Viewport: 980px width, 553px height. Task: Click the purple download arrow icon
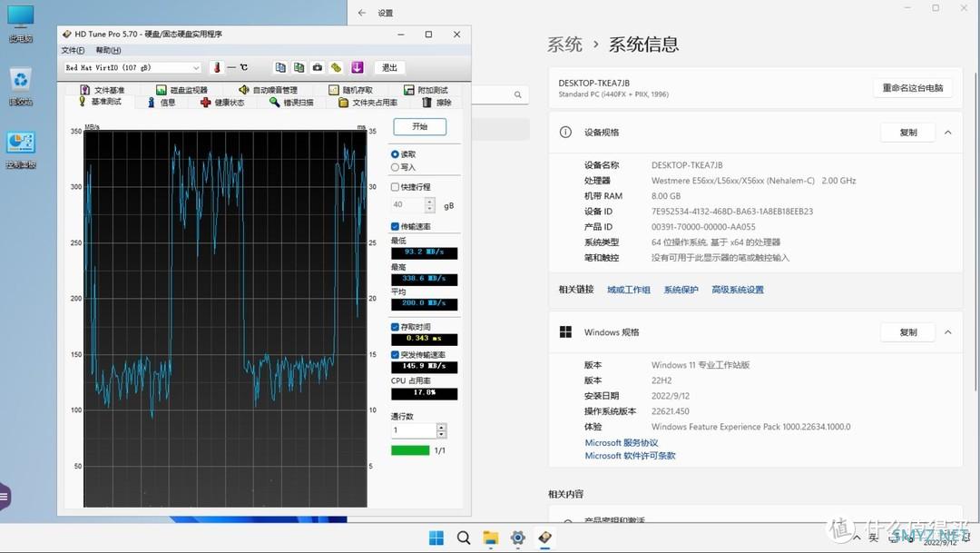tap(357, 67)
